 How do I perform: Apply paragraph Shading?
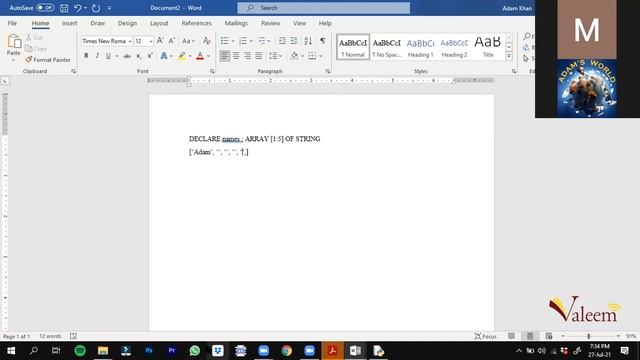tap(294, 56)
